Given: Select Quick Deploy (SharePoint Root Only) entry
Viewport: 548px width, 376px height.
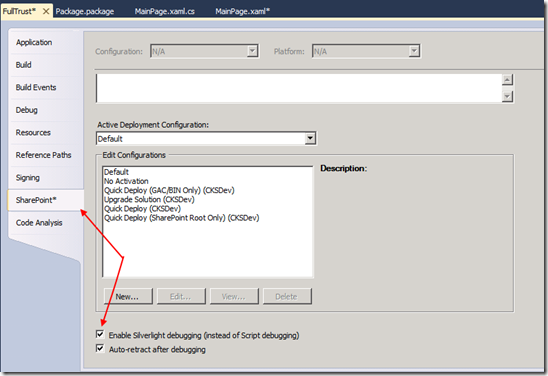Looking at the screenshot, I should point(182,218).
